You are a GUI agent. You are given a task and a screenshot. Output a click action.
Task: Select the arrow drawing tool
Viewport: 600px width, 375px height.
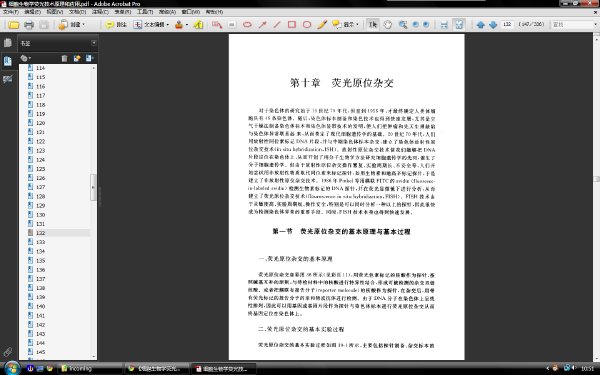pyautogui.click(x=262, y=25)
